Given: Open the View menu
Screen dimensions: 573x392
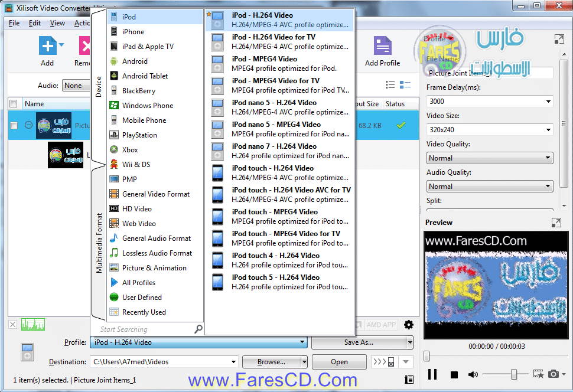Looking at the screenshot, I should point(57,23).
